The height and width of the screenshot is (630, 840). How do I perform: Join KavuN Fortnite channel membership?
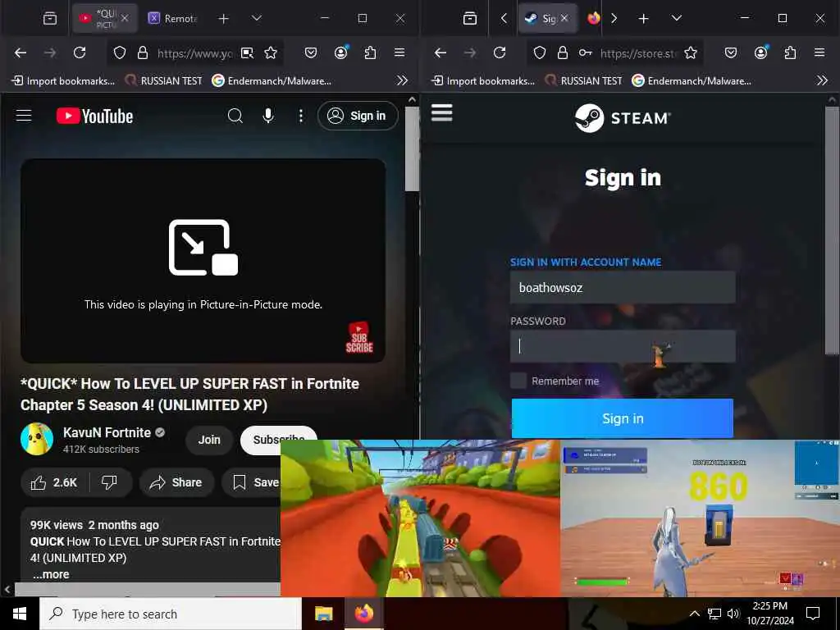pyautogui.click(x=209, y=440)
